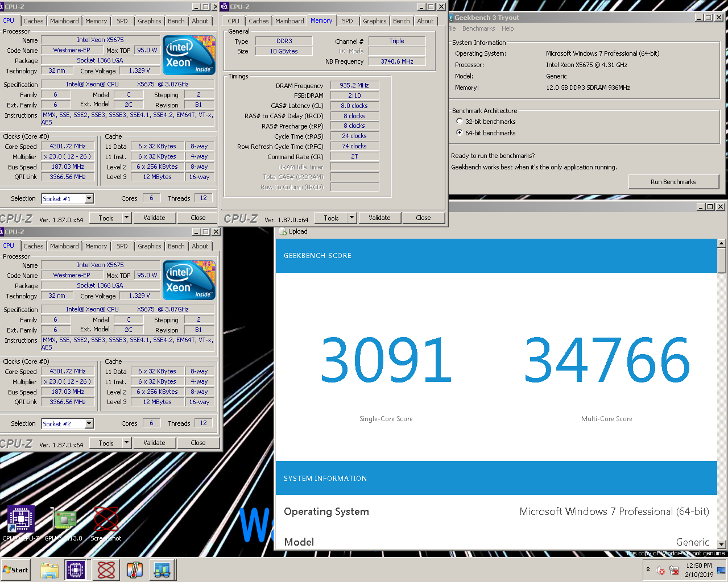This screenshot has width=728, height=582.
Task: Click NB Frequency value 3740.6 MHz
Action: coord(397,61)
